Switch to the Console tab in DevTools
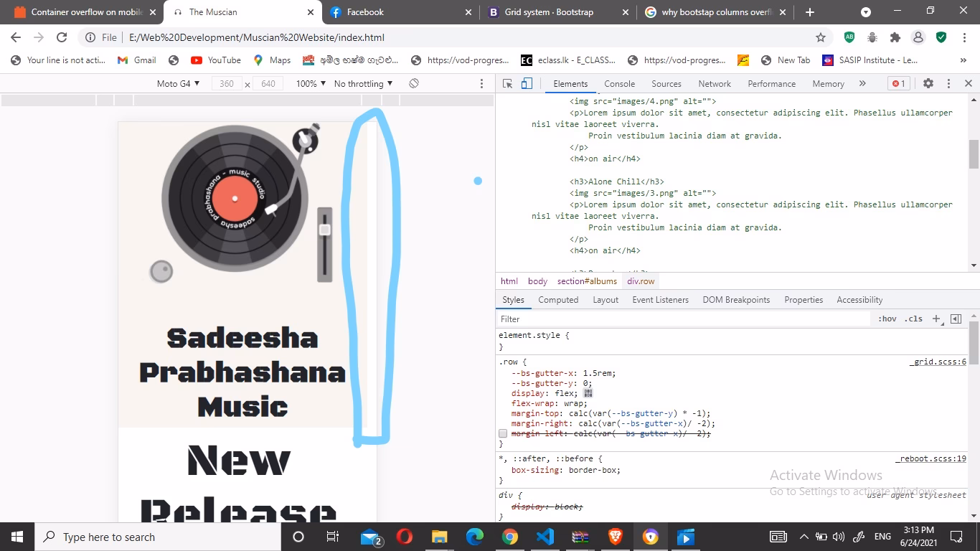Image resolution: width=980 pixels, height=551 pixels. click(619, 83)
